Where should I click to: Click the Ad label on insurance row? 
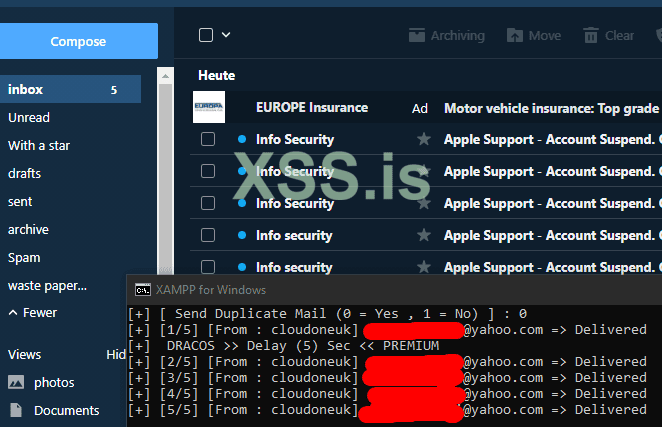pos(420,109)
